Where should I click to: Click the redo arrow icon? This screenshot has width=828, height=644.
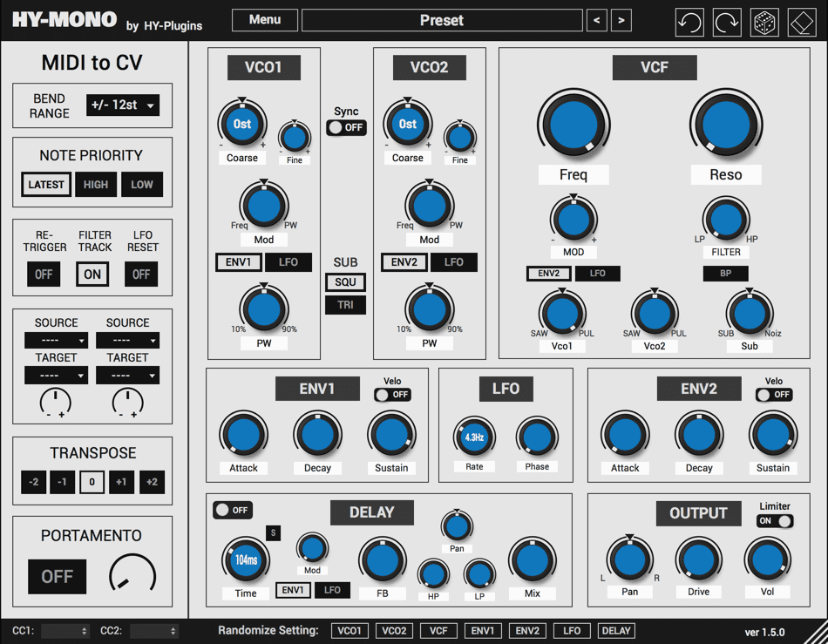(727, 22)
